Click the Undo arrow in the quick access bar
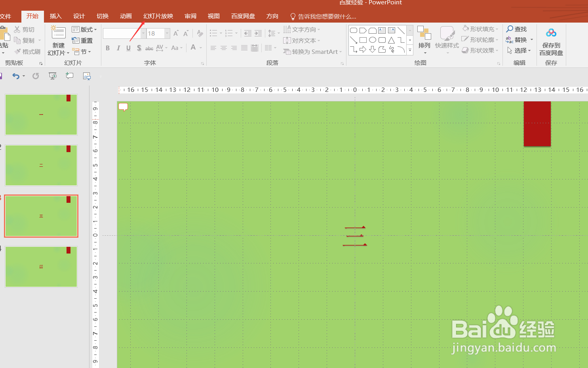The height and width of the screenshot is (368, 588). click(x=15, y=76)
